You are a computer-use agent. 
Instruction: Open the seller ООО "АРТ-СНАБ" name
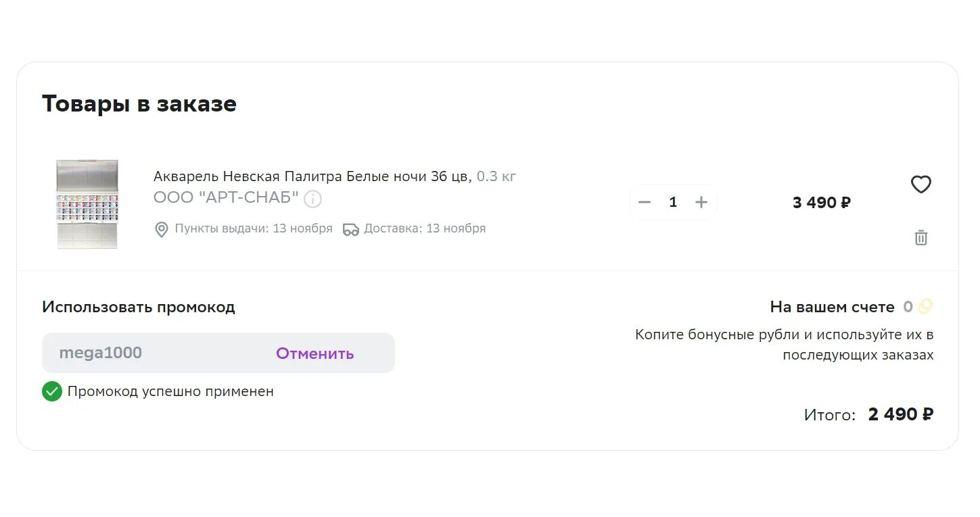226,197
